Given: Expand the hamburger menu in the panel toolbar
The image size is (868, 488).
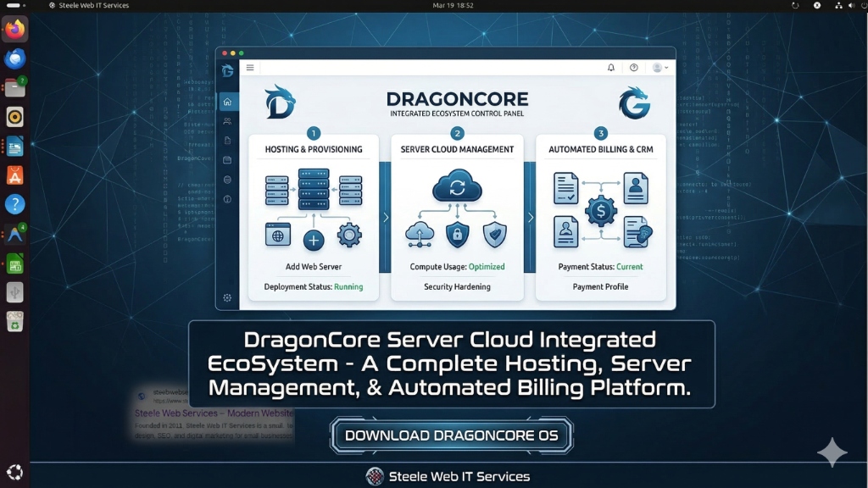Looking at the screenshot, I should pyautogui.click(x=249, y=67).
